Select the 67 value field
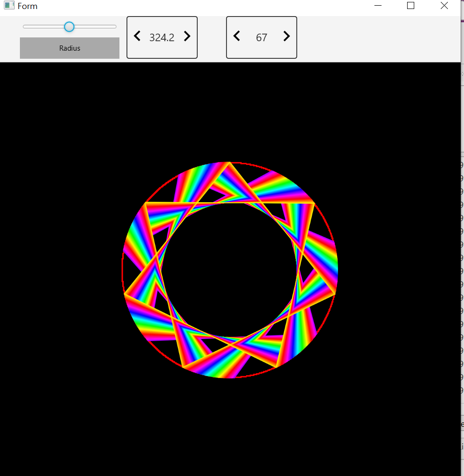The image size is (464, 476). point(262,37)
